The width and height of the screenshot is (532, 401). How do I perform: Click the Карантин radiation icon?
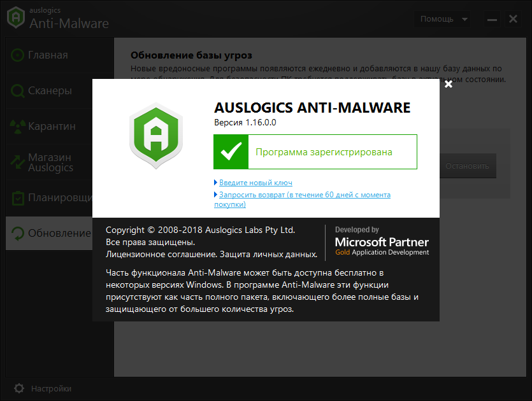18,127
